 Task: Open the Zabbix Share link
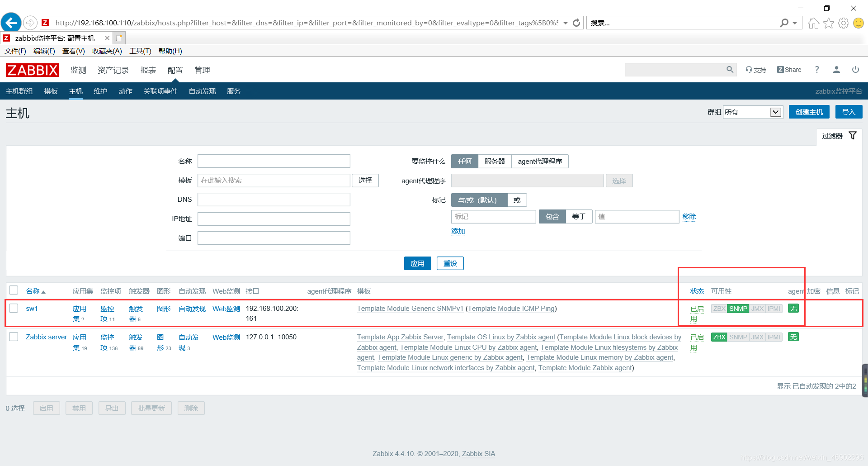[x=789, y=70]
